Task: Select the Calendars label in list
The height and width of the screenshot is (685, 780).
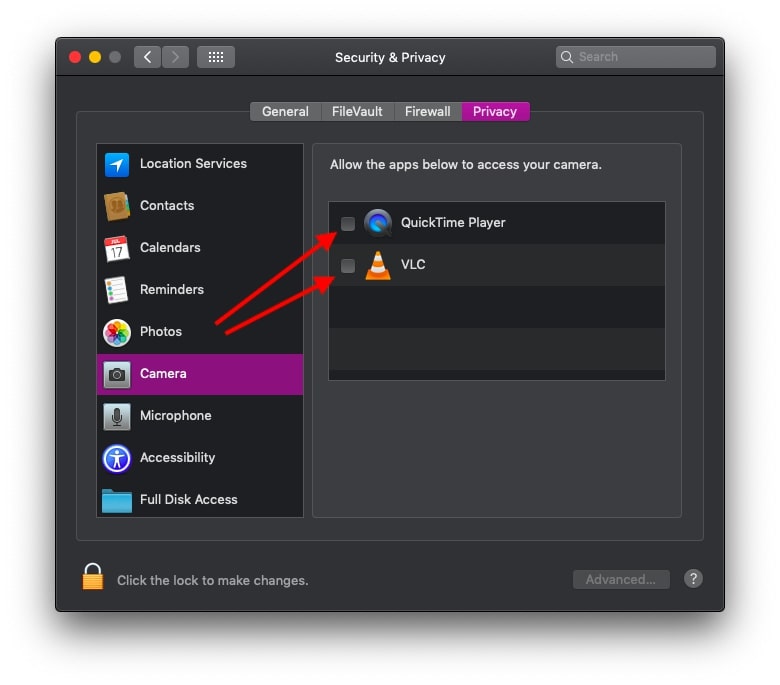Action: 170,247
